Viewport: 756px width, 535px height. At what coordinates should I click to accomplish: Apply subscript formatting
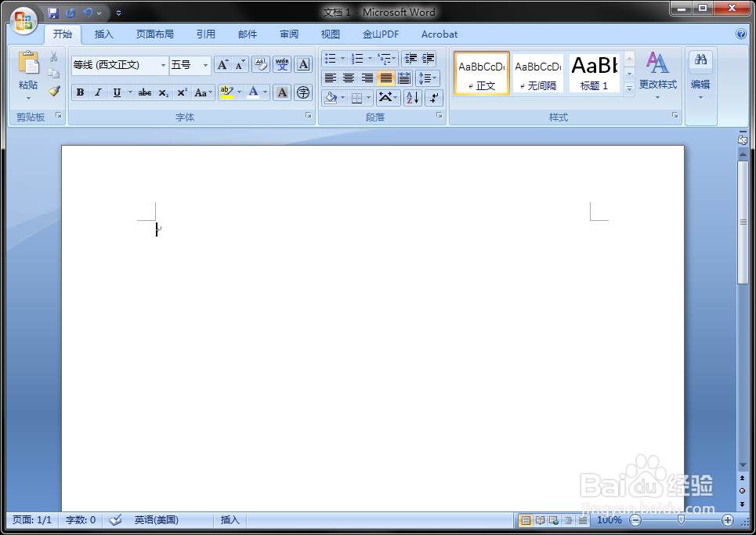[x=164, y=92]
